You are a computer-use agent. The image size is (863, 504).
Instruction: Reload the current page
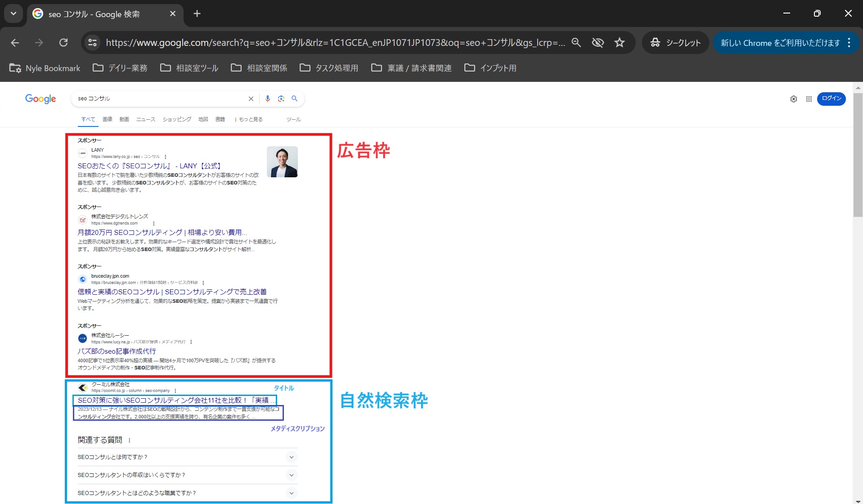click(x=63, y=43)
